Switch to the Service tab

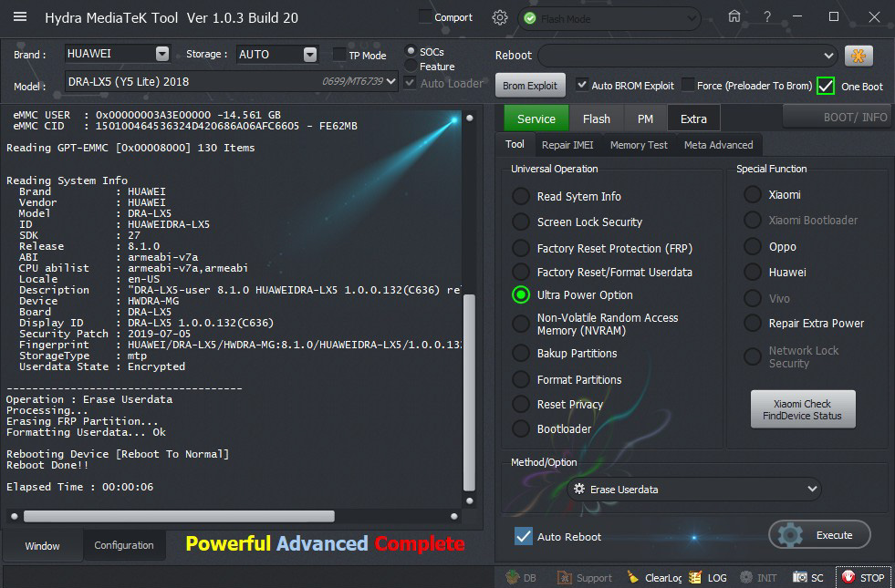[536, 119]
